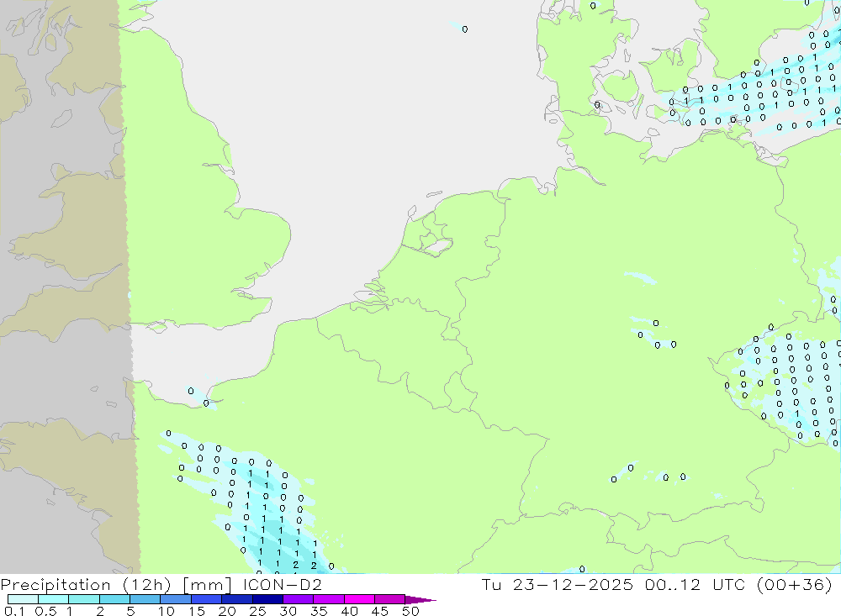Click the '50' legend scale value
This screenshot has width=841, height=616.
(410, 611)
